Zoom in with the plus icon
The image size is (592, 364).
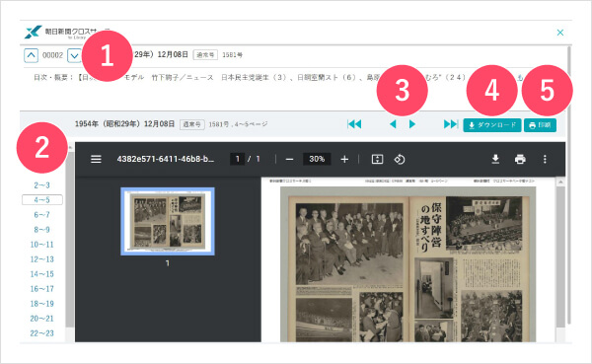tap(344, 160)
